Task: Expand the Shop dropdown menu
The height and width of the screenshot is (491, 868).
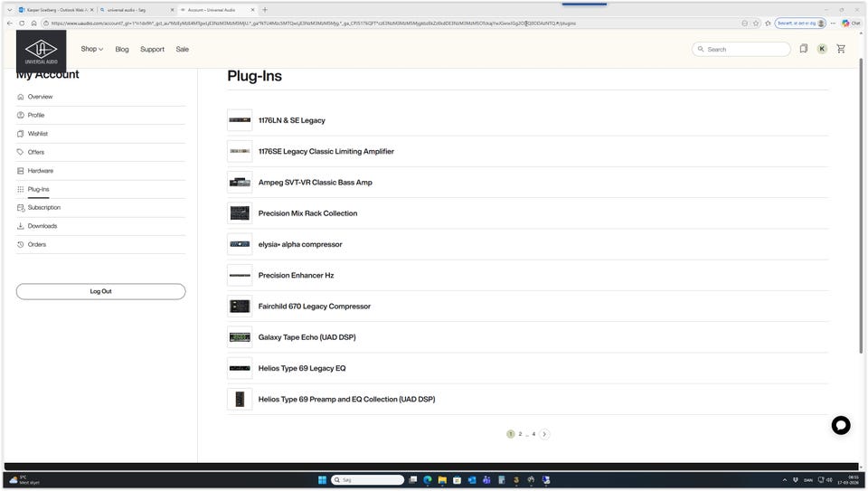Action: point(92,49)
